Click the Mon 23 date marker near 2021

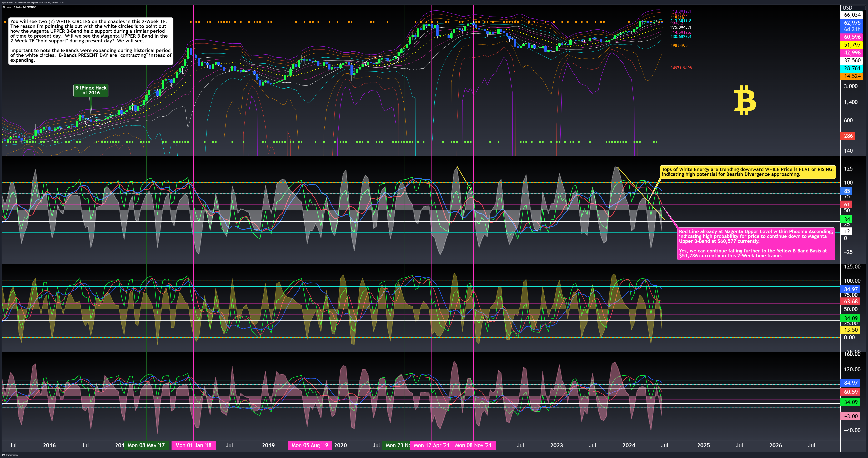tap(396, 445)
